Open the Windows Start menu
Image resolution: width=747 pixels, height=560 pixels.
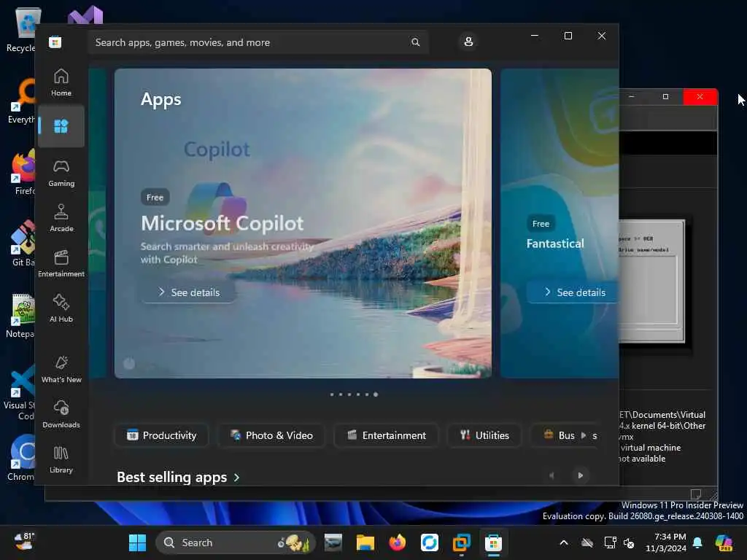[x=137, y=542]
